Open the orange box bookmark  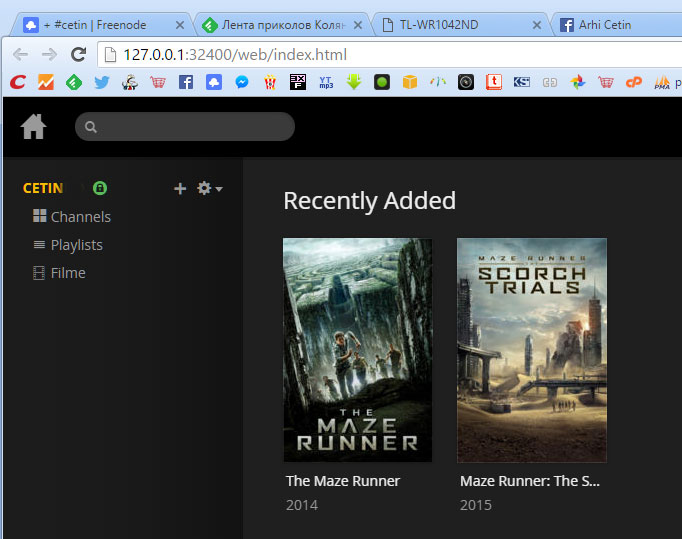(x=410, y=82)
